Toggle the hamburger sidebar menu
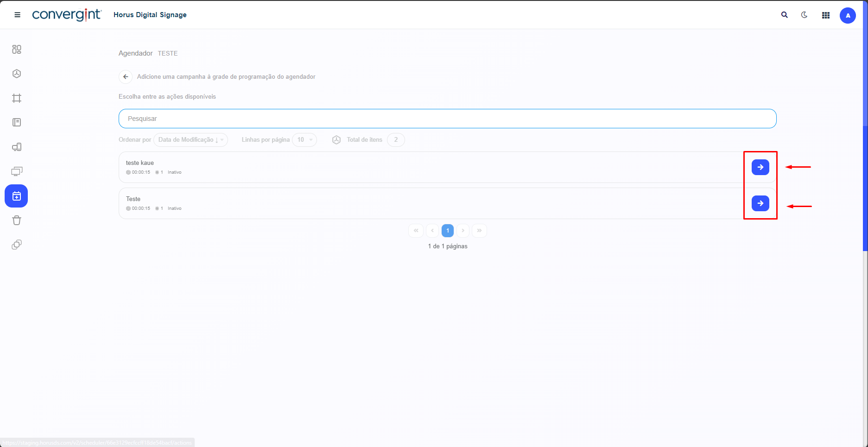 [18, 15]
